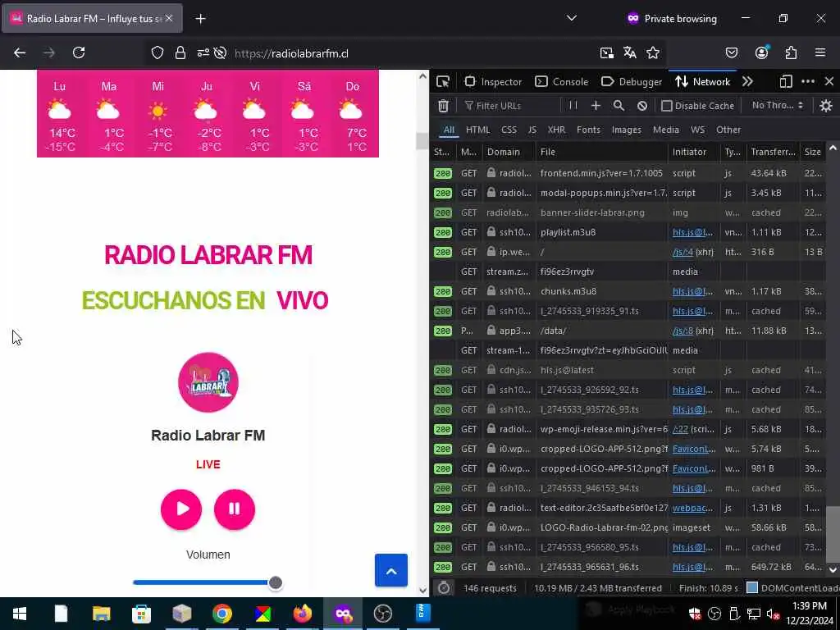Open the shield tracking protection icon
This screenshot has height=630, width=840.
coord(157,53)
